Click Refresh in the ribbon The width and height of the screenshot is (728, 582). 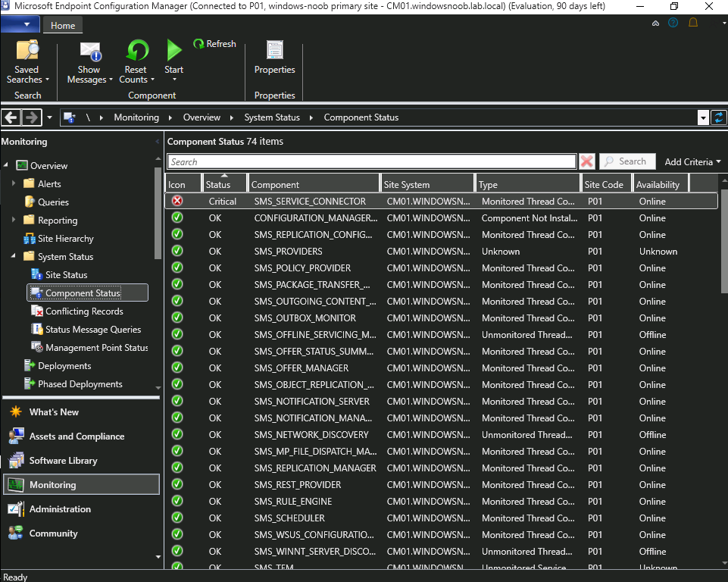point(215,44)
